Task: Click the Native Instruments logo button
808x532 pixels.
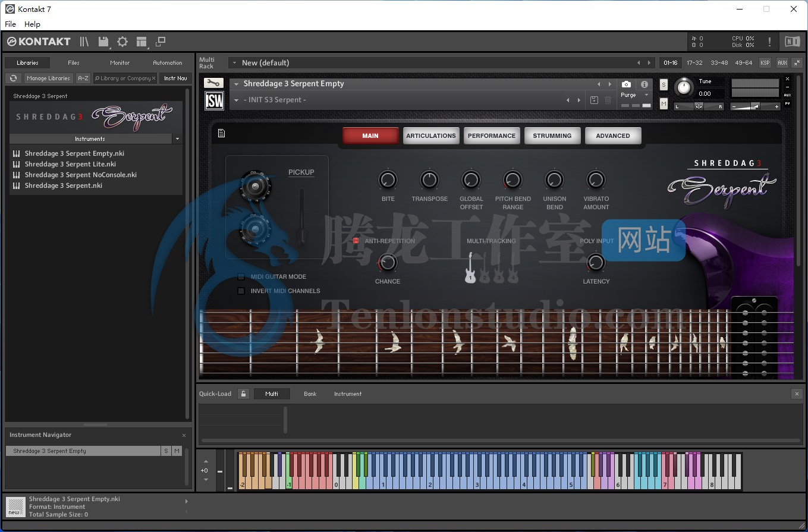Action: (792, 42)
